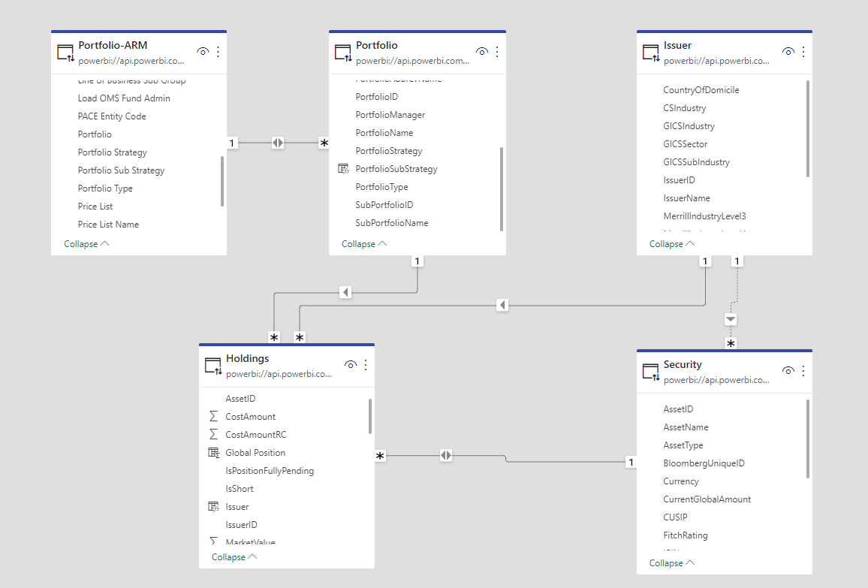Open more options for Portfolio table
The width and height of the screenshot is (868, 588).
click(x=497, y=52)
